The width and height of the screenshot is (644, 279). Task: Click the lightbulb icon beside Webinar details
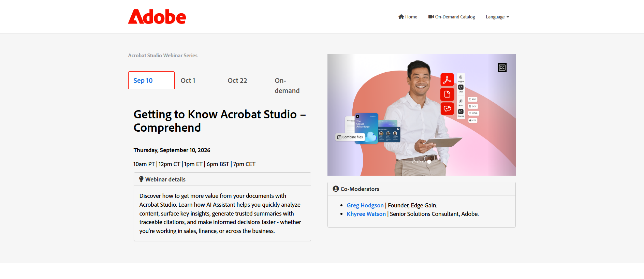141,179
